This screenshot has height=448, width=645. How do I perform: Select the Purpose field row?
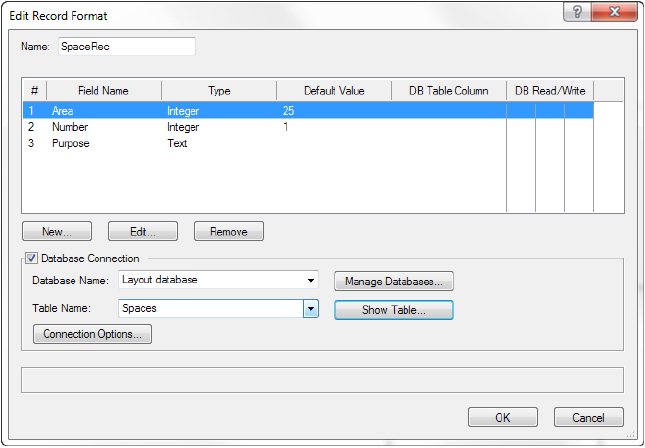click(70, 144)
